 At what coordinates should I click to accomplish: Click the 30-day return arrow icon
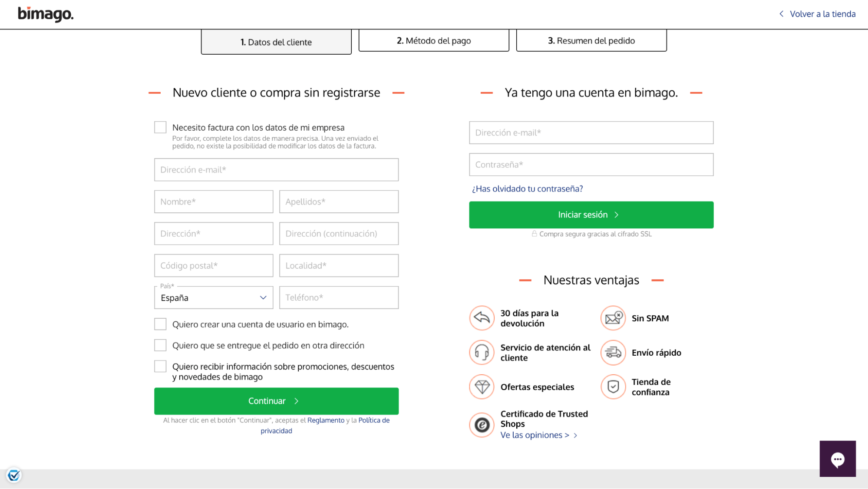[482, 318]
